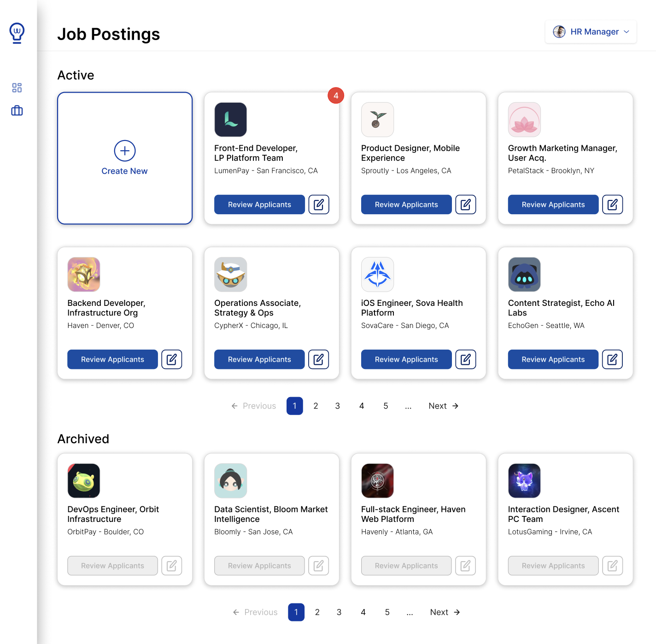Edit the archived Interaction Designer posting
Screen dimensions: 656x644
(613, 566)
